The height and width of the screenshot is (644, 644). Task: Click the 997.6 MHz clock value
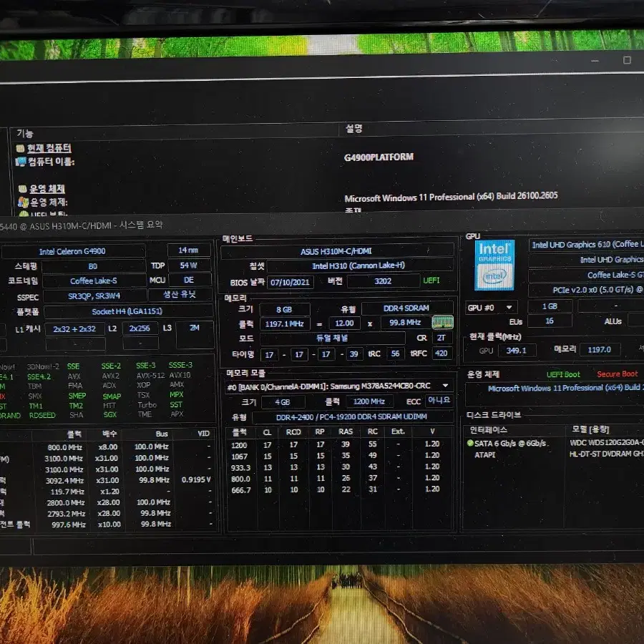point(69,525)
